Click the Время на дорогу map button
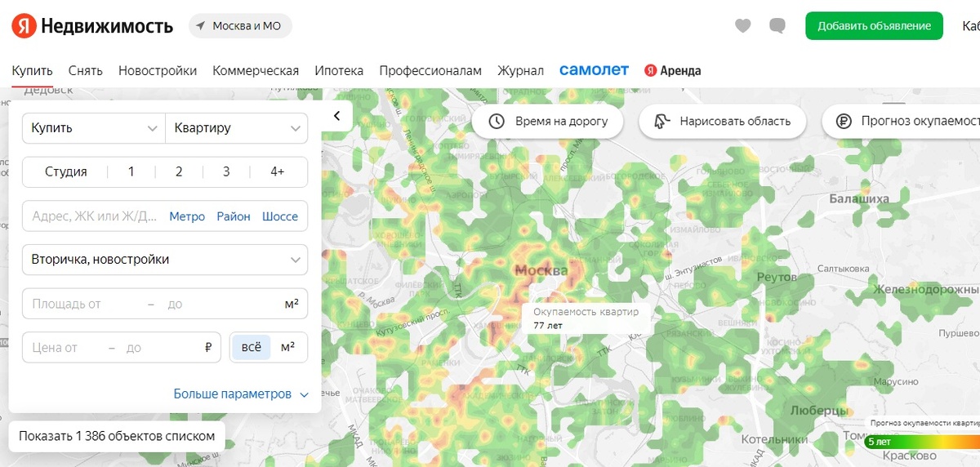 click(547, 122)
